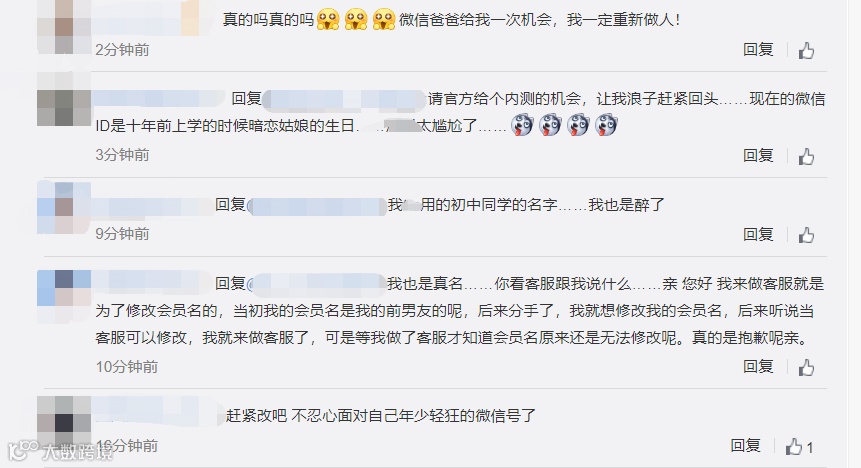The width and height of the screenshot is (861, 468).
Task: Open replied-to user in 我也是真名 comment
Action: pos(317,284)
